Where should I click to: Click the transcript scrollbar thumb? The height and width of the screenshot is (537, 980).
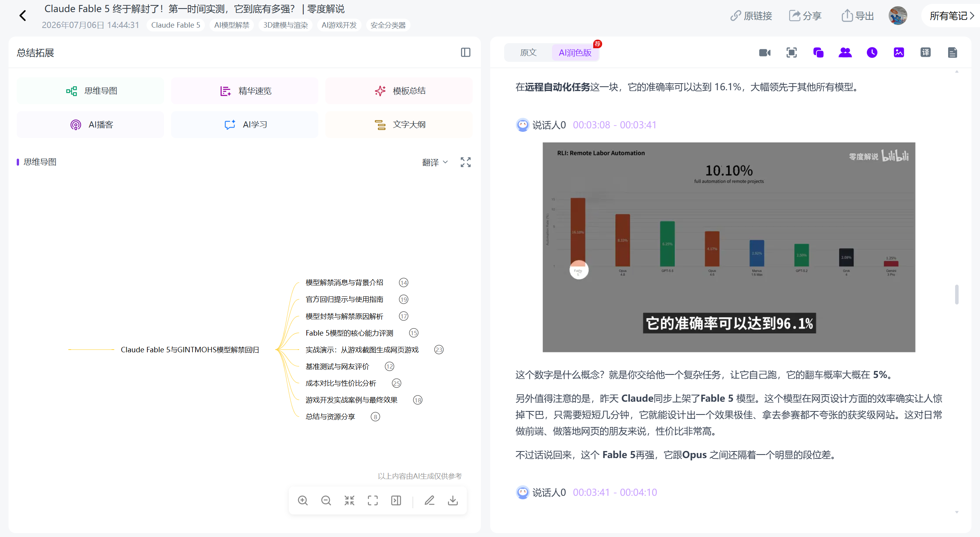click(x=957, y=294)
